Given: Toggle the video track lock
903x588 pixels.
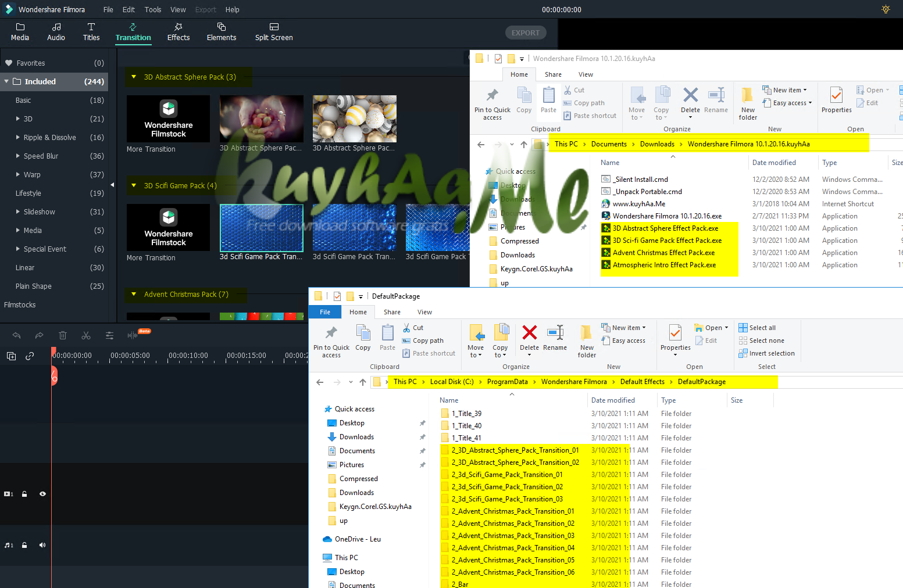Looking at the screenshot, I should [24, 494].
